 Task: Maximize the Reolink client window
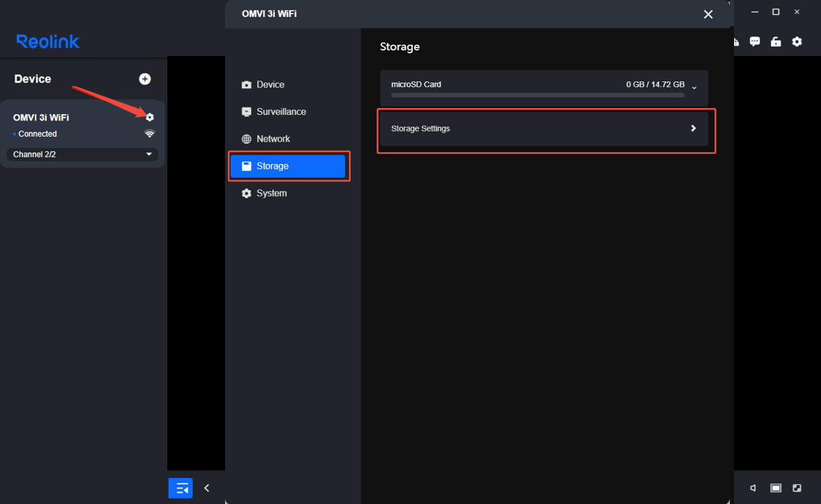(776, 11)
